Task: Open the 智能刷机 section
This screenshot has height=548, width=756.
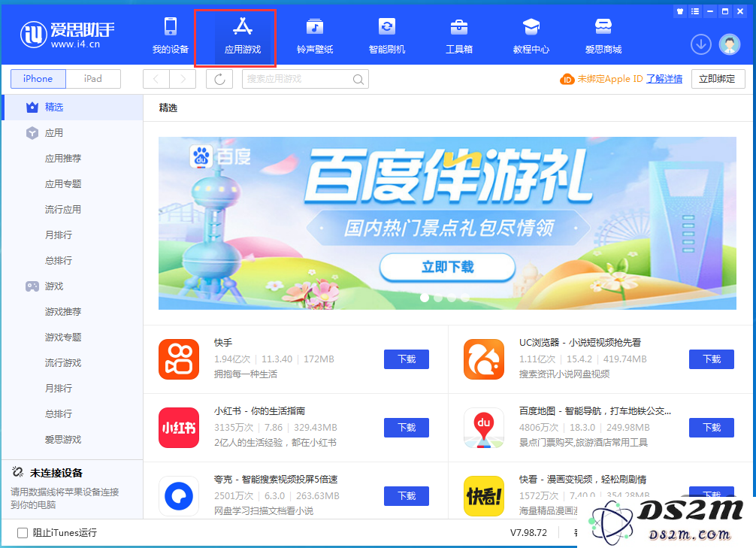Action: point(387,35)
